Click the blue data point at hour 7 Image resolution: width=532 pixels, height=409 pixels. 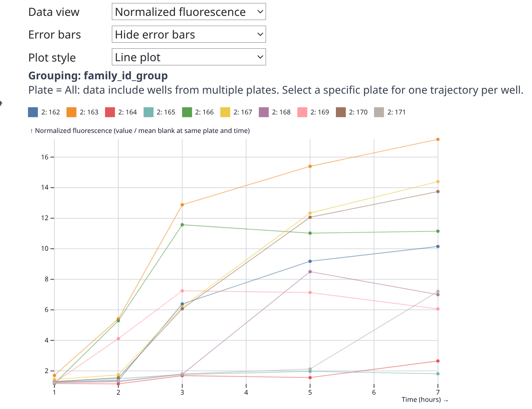[x=438, y=247]
